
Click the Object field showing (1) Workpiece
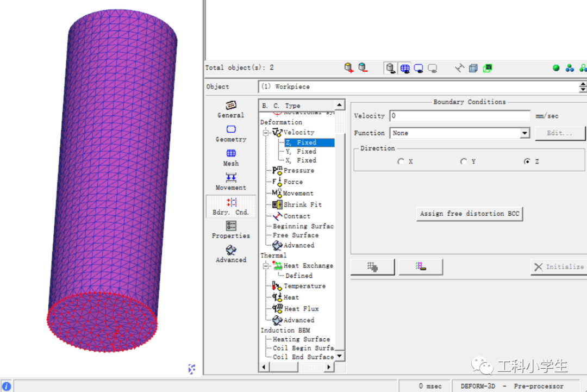point(419,87)
